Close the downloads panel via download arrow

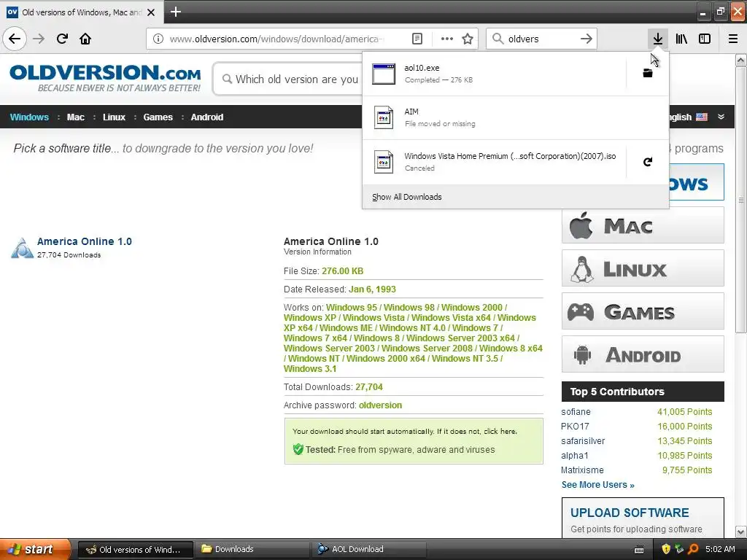point(657,39)
